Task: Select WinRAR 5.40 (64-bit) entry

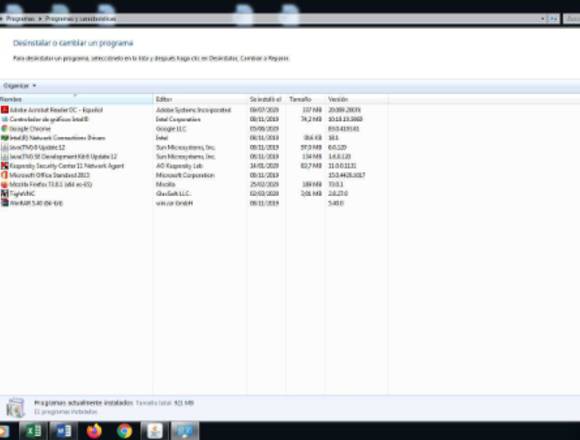Action: pos(36,203)
